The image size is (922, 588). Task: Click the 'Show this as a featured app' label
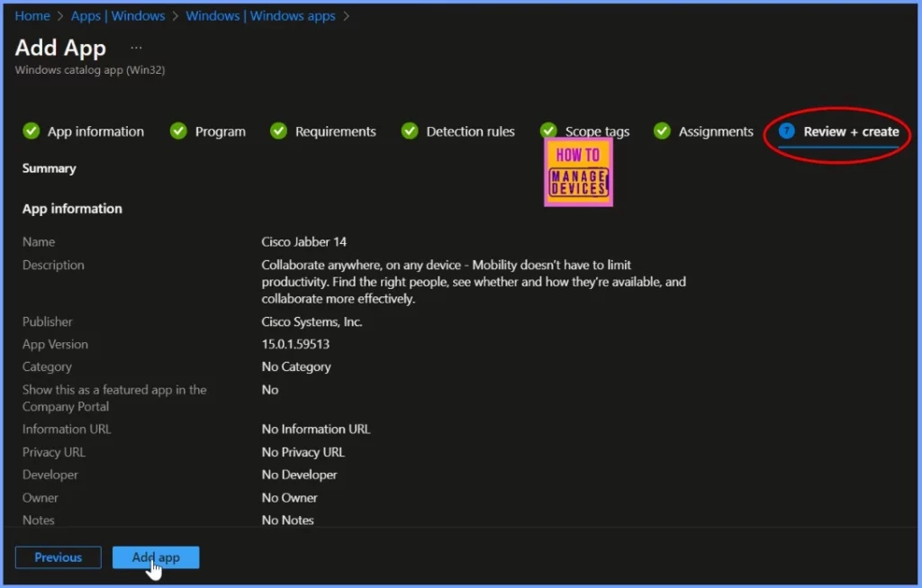coord(114,398)
